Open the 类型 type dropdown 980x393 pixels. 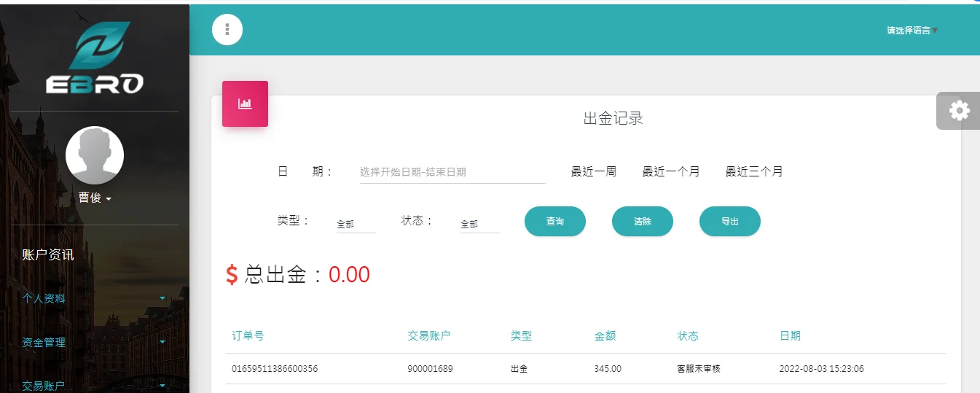click(355, 225)
